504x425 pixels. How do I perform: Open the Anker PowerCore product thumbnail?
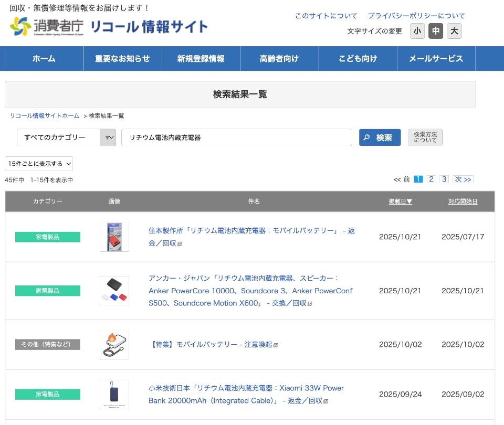click(x=114, y=291)
